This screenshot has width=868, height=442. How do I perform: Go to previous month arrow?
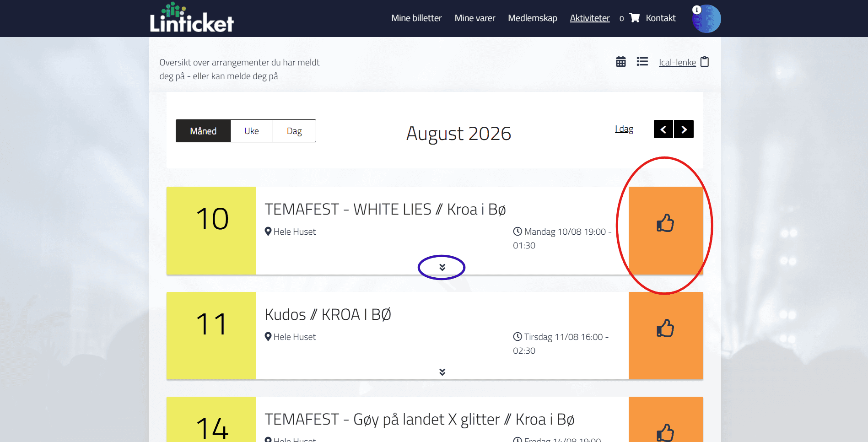pyautogui.click(x=663, y=129)
